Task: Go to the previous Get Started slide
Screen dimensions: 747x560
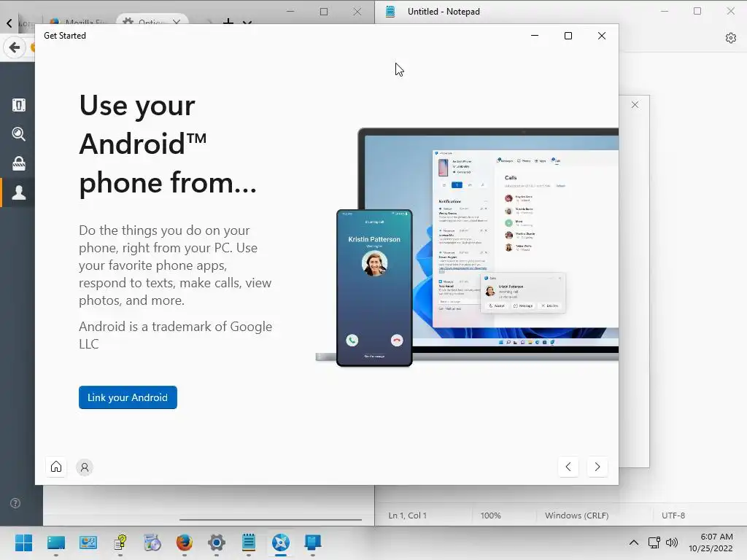Action: (x=568, y=467)
